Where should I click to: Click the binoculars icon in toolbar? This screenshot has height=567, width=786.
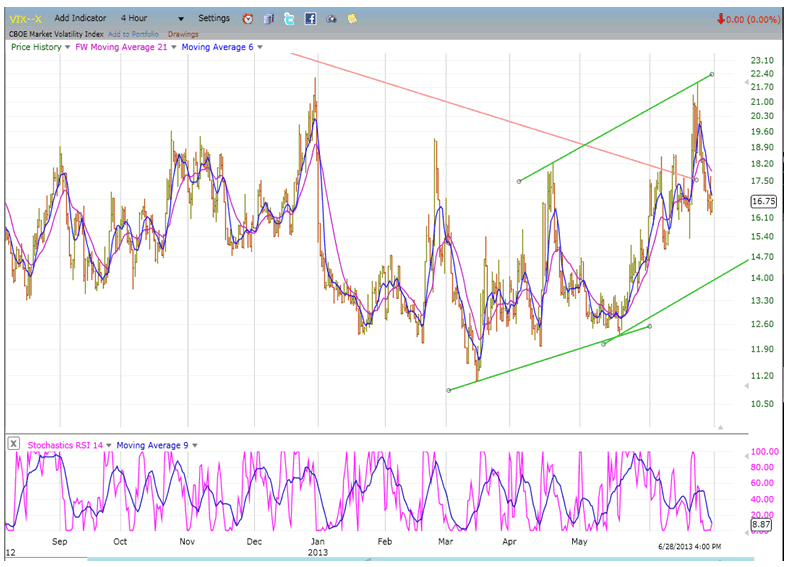[331, 18]
